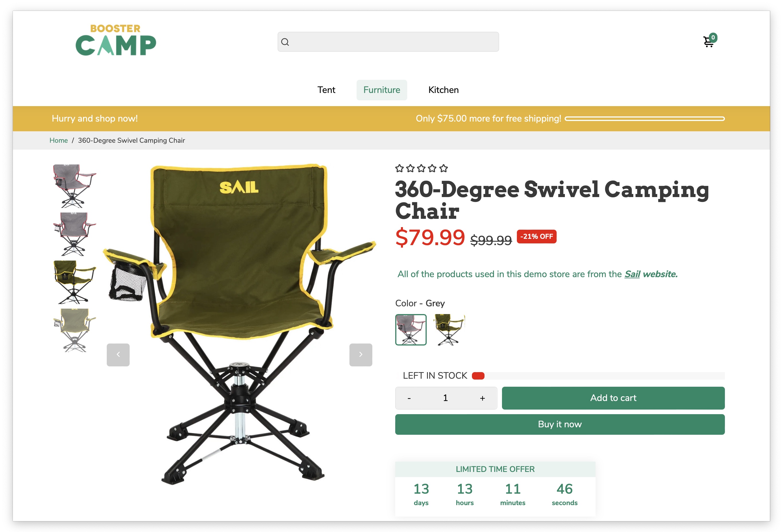Viewport: 783px width, 532px height.
Task: Open the Kitchen menu item
Action: click(x=443, y=90)
